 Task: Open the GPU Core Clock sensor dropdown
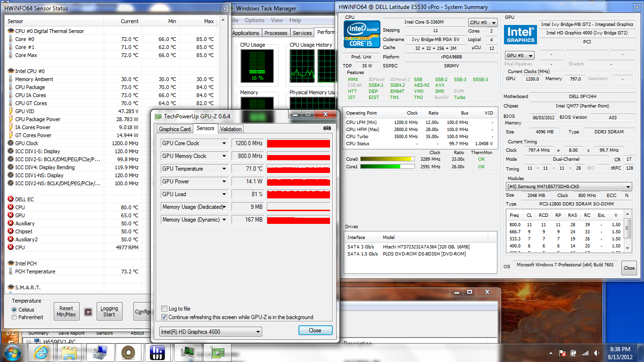pos(224,143)
